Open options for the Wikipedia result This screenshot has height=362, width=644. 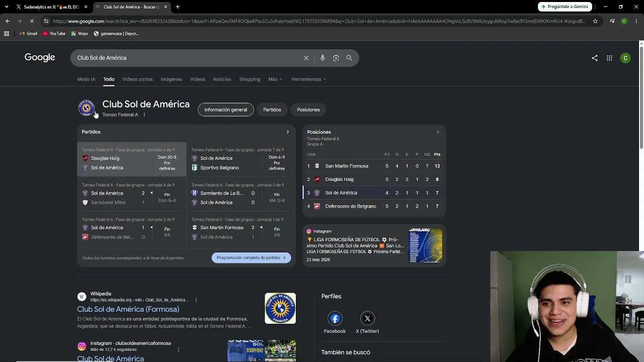196,300
